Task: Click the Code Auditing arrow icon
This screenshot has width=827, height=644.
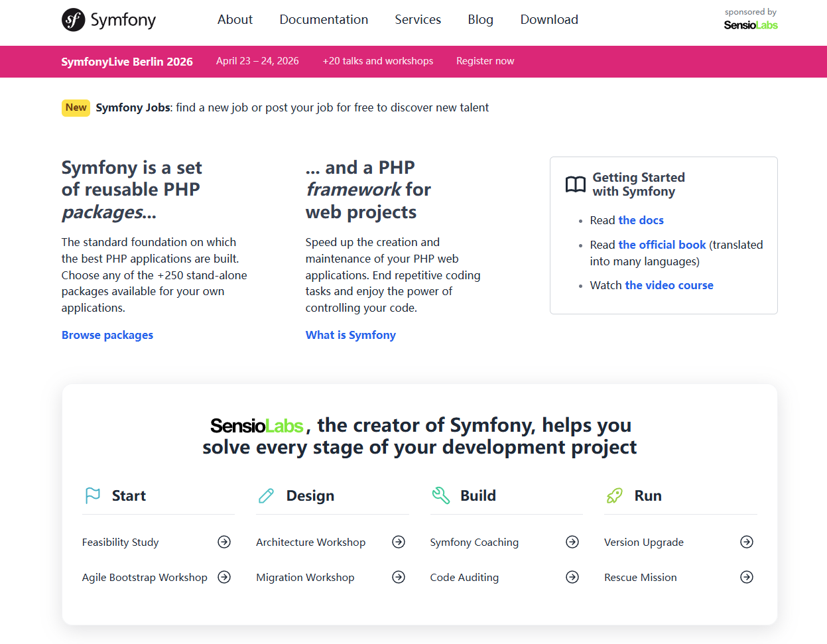Action: [x=572, y=577]
